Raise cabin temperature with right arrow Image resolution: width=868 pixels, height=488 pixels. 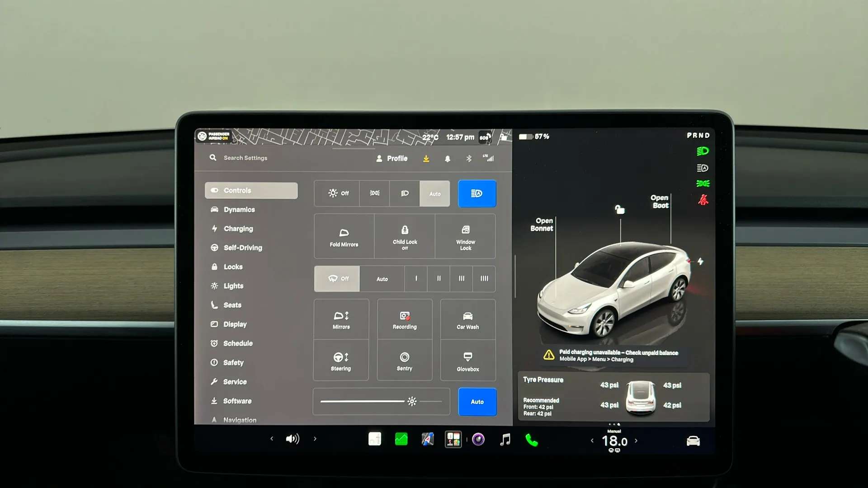click(x=636, y=441)
